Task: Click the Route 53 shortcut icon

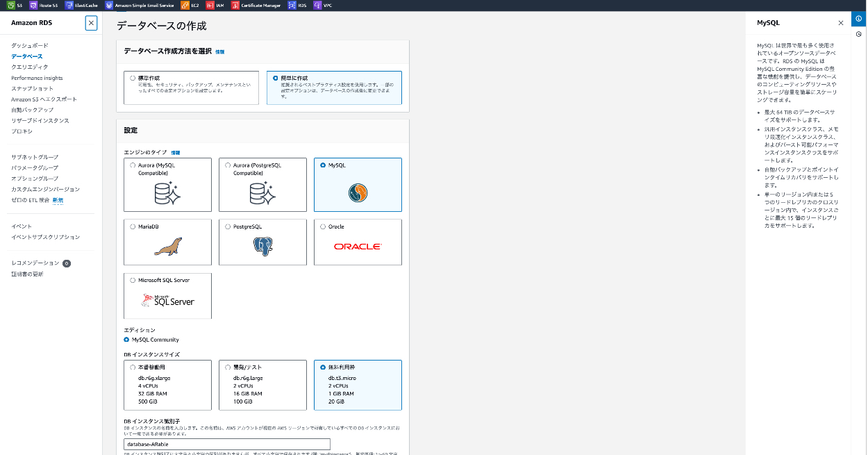Action: tap(33, 5)
